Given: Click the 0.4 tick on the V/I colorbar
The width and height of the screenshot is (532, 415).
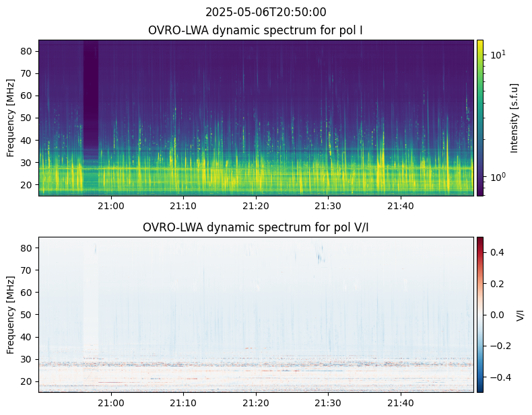Looking at the screenshot, I should coord(496,252).
